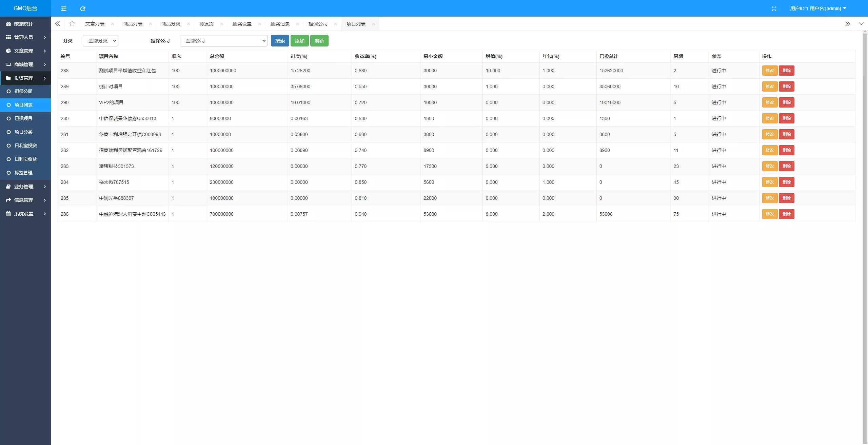Switch to the 商品分类 tab

click(171, 24)
